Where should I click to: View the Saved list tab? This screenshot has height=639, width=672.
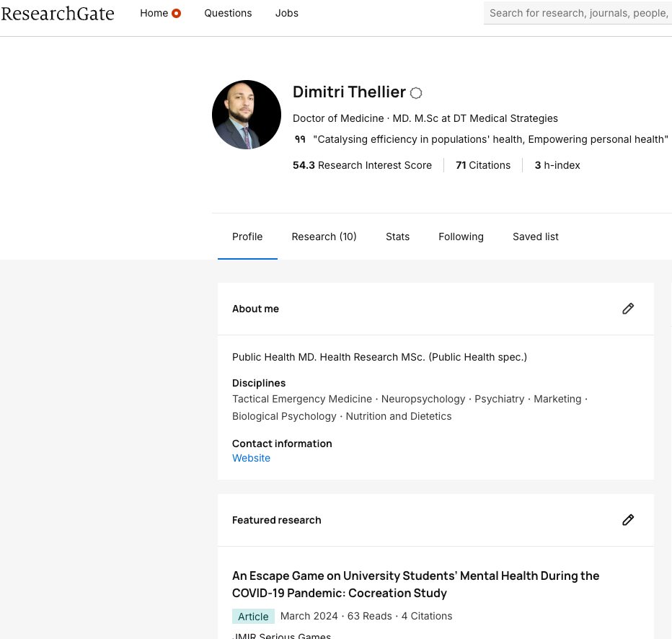535,237
